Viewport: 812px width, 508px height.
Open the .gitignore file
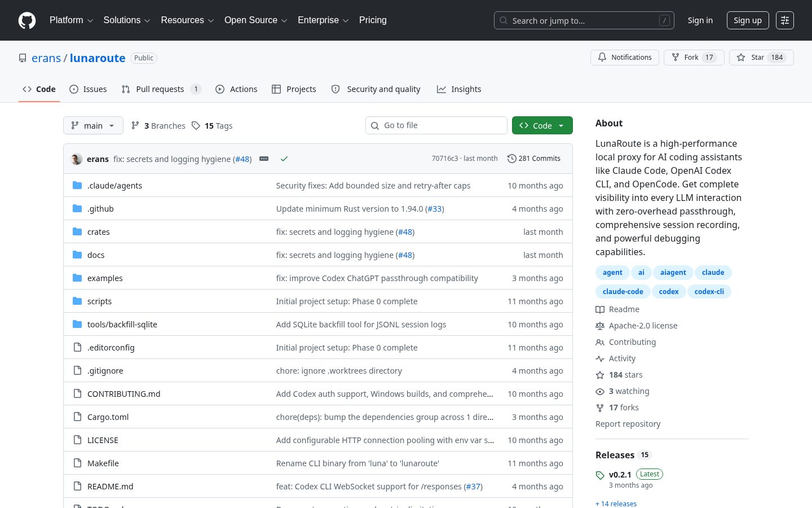click(x=105, y=371)
